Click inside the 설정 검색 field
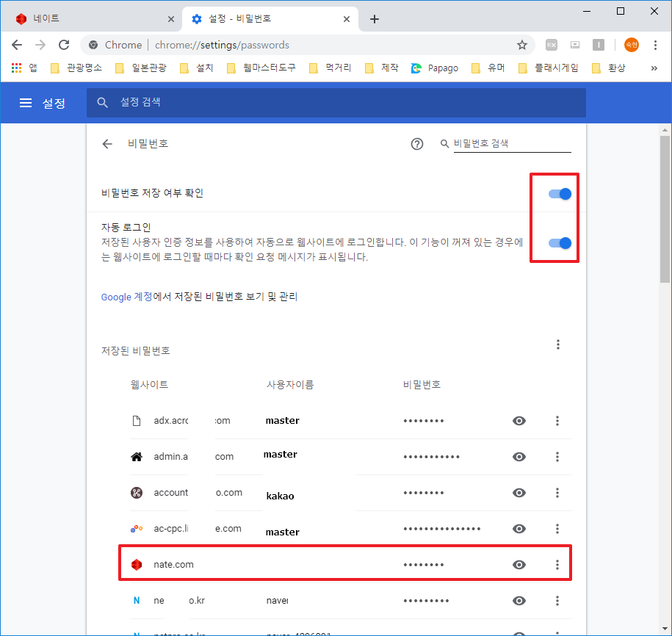Image resolution: width=672 pixels, height=636 pixels. point(336,102)
